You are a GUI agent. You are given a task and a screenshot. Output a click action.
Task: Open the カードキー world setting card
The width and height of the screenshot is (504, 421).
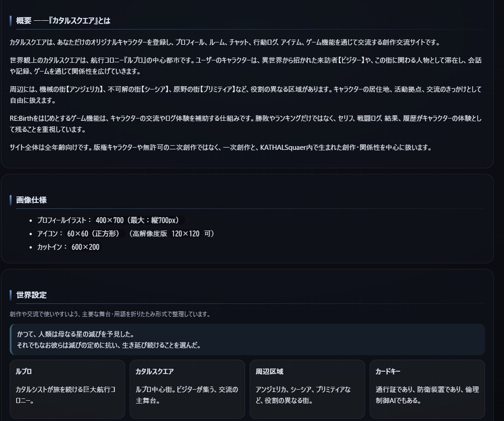(x=427, y=389)
